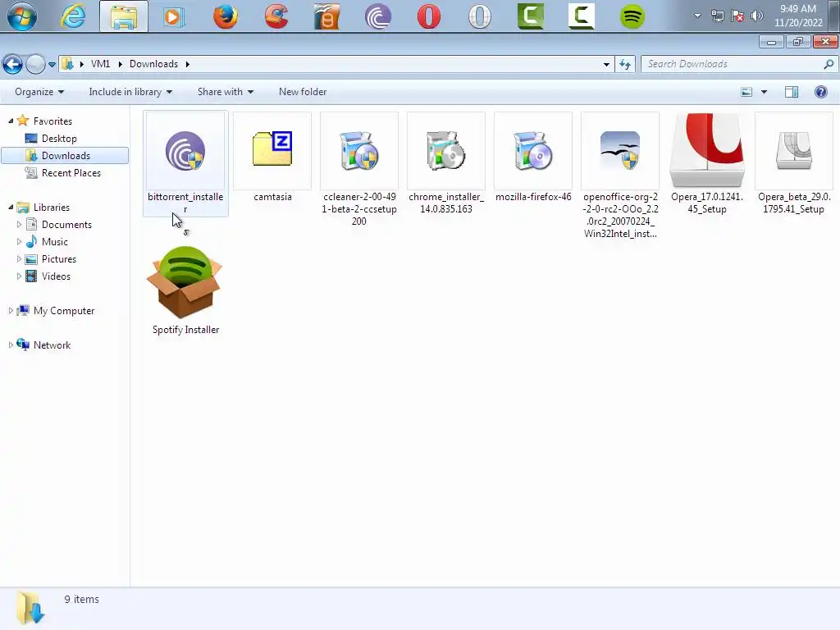Open Firefox from the taskbar
This screenshot has height=630, width=840.
[225, 16]
